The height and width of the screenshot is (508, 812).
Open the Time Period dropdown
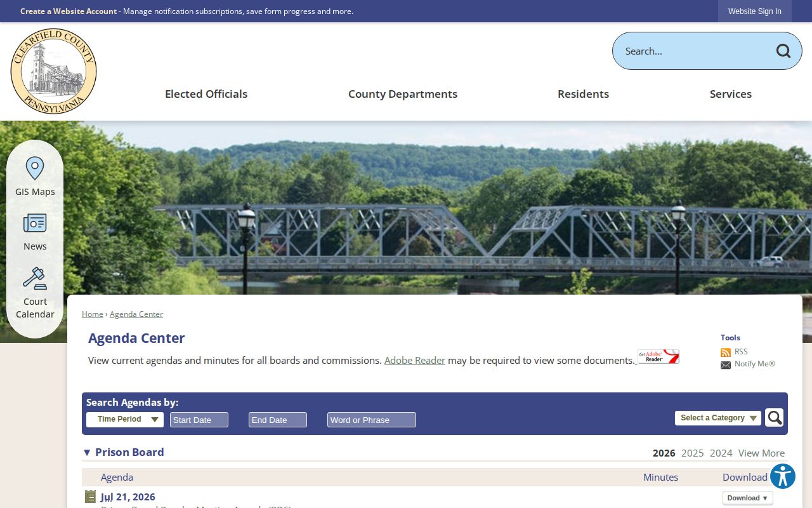125,419
